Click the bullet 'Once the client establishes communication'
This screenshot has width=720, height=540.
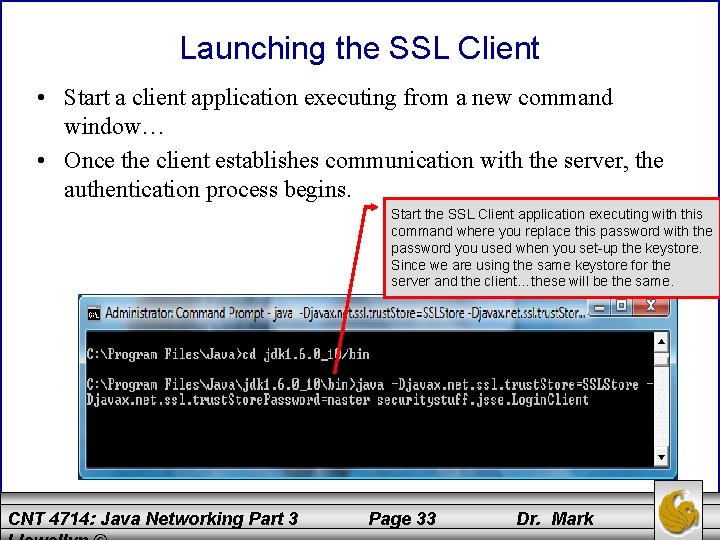364,174
